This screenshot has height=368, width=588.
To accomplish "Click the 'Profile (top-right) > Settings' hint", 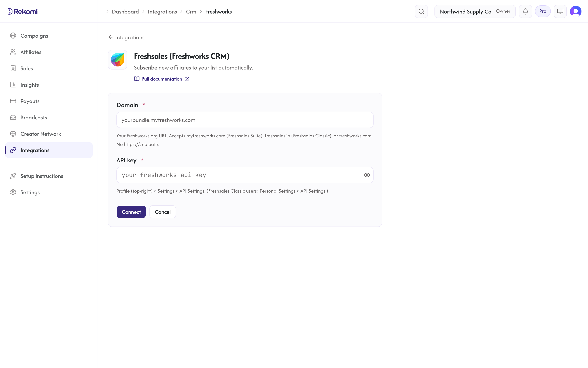I will pyautogui.click(x=222, y=191).
